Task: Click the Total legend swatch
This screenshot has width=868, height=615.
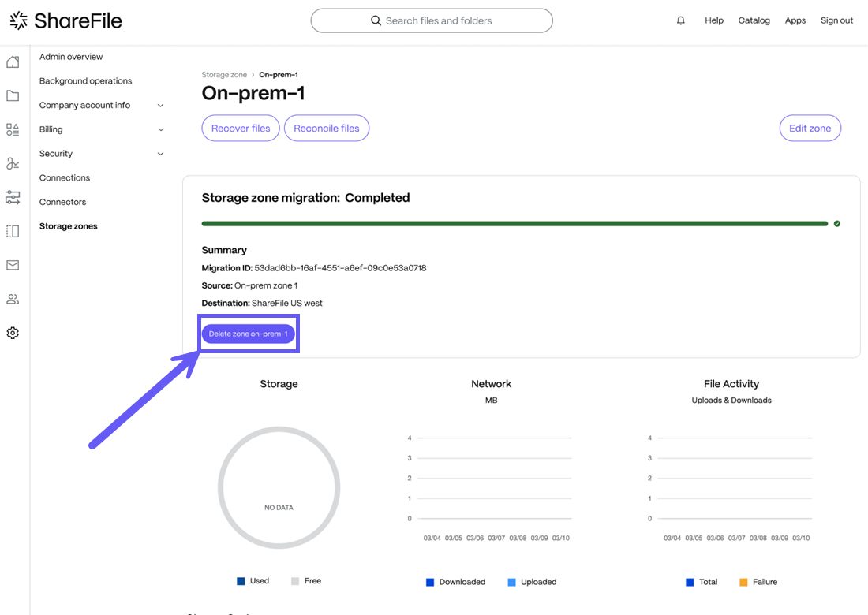Action: pyautogui.click(x=690, y=582)
